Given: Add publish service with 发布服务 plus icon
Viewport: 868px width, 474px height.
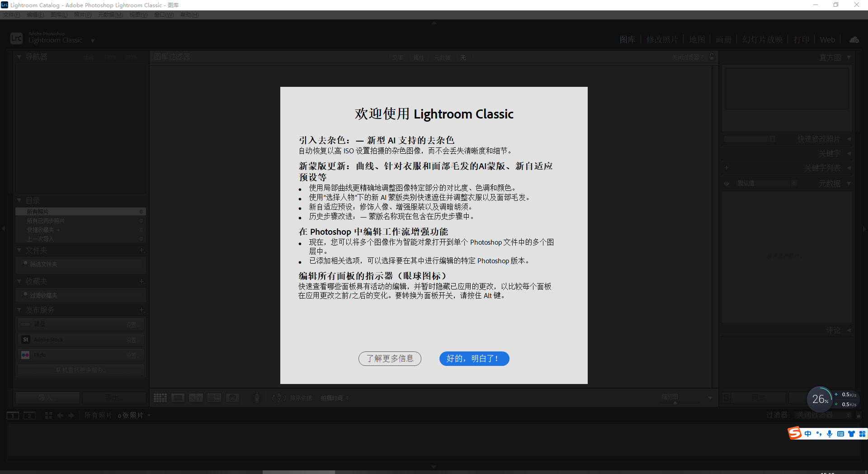Looking at the screenshot, I should click(x=142, y=310).
